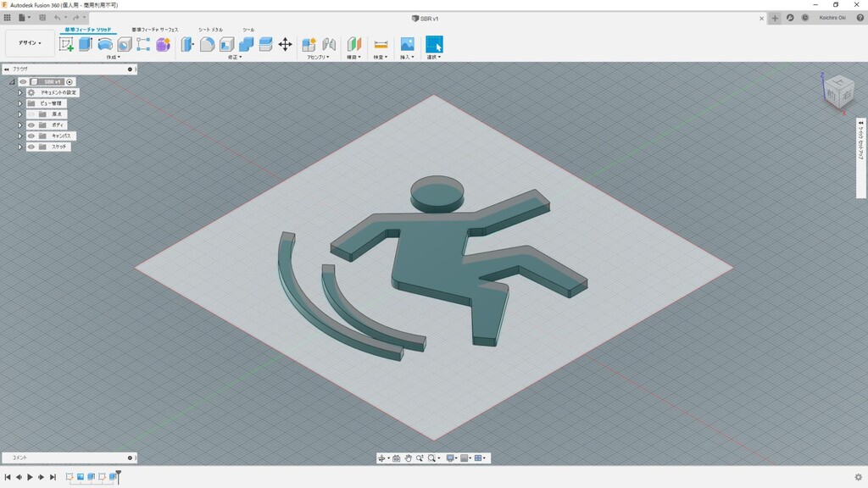Select the Fillet tool
Image resolution: width=868 pixels, height=488 pixels.
[207, 44]
